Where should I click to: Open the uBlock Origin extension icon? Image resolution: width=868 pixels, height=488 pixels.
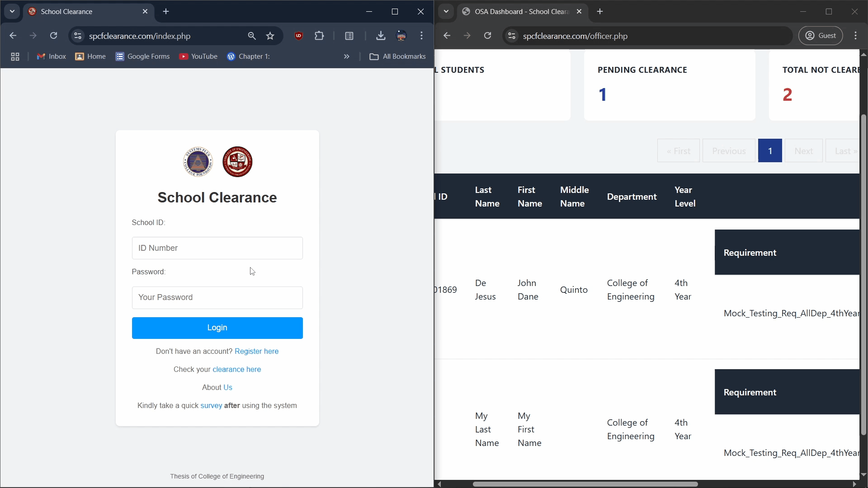[x=299, y=36]
